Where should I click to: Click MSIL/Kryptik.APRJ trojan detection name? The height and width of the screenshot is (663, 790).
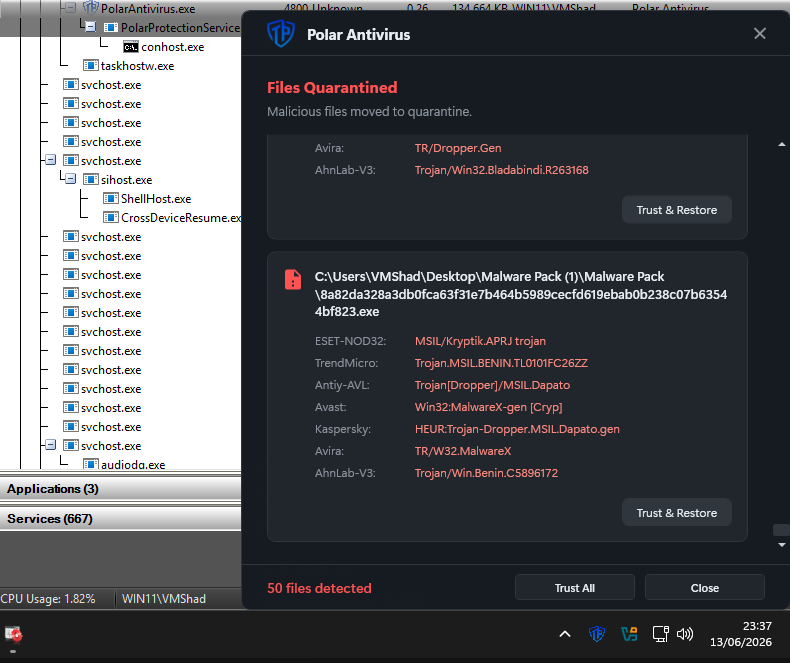[x=480, y=341]
